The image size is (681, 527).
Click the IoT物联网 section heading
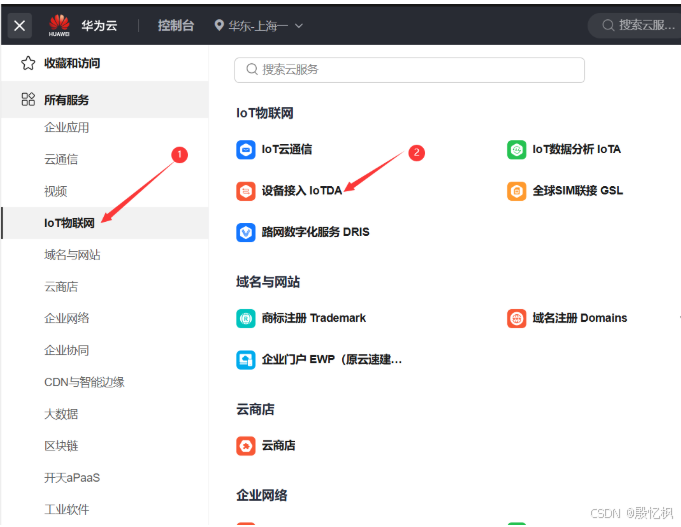coord(264,113)
